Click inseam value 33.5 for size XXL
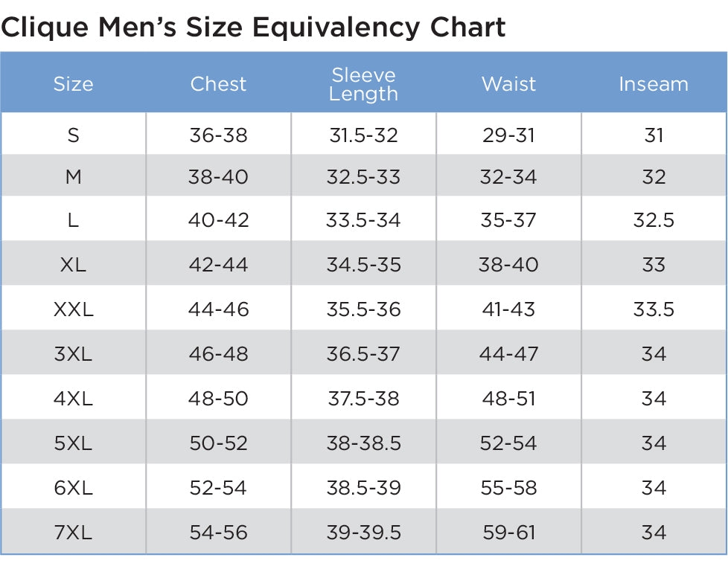This screenshot has width=728, height=572. coord(654,309)
